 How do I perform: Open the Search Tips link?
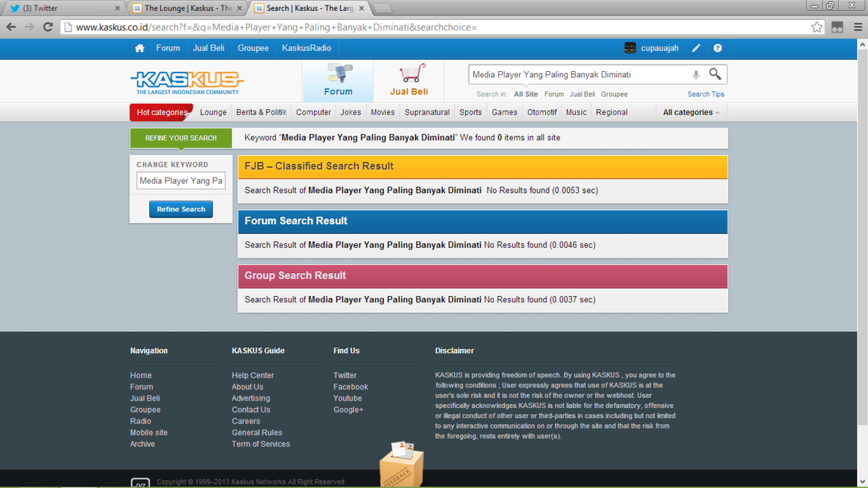(x=706, y=94)
